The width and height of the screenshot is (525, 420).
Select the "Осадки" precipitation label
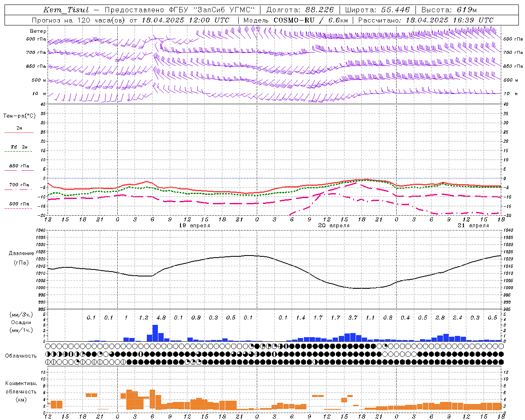point(21,322)
